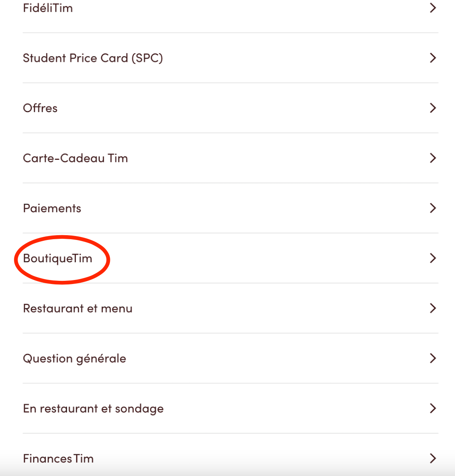Open Paiements via its right arrow

coord(433,208)
